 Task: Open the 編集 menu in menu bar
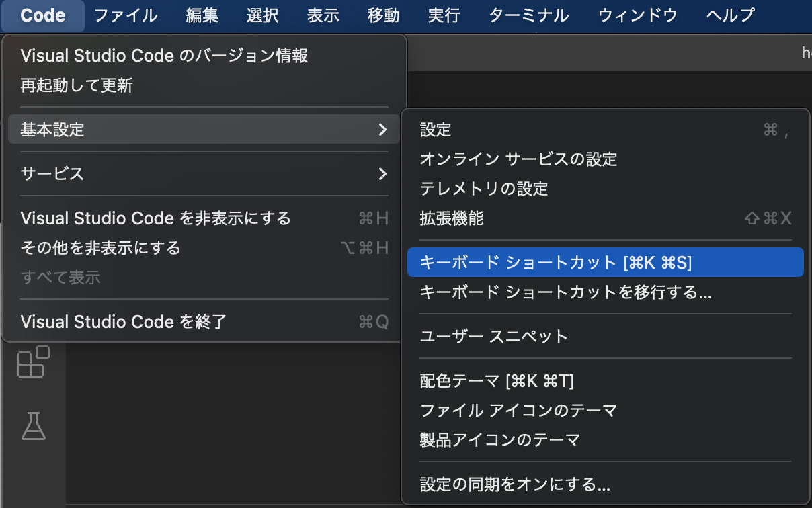[x=202, y=15]
